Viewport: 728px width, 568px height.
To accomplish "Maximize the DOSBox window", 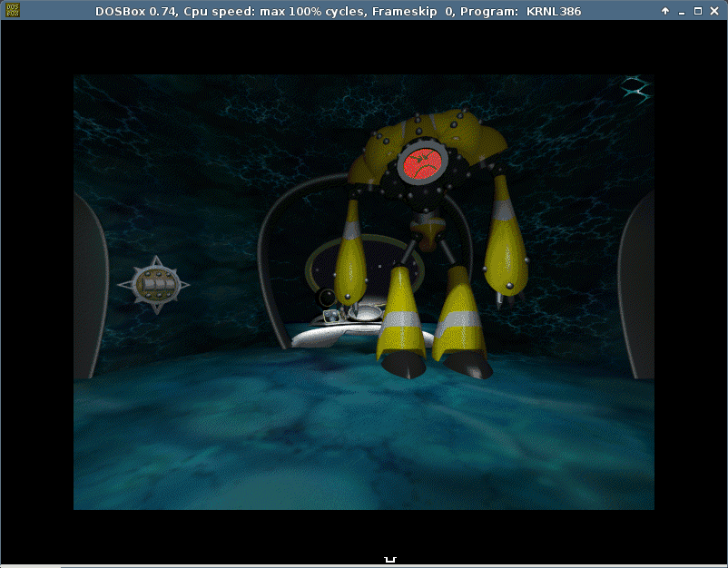I will pyautogui.click(x=698, y=11).
